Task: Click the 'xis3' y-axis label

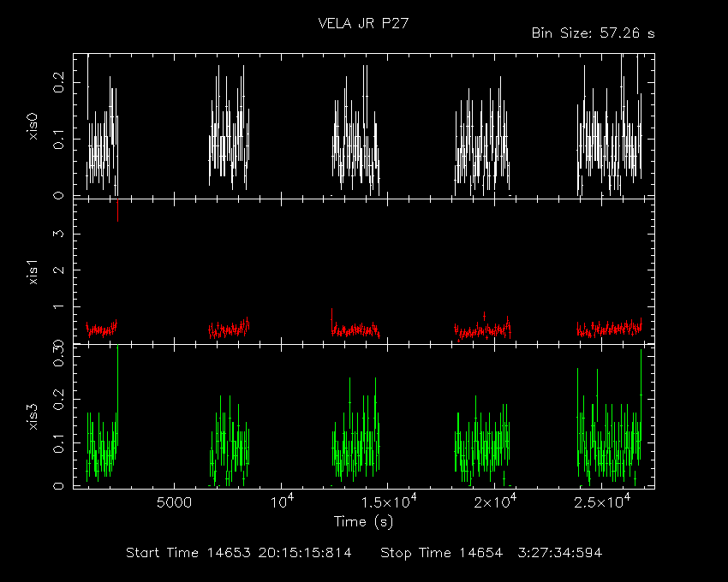Action: (33, 417)
